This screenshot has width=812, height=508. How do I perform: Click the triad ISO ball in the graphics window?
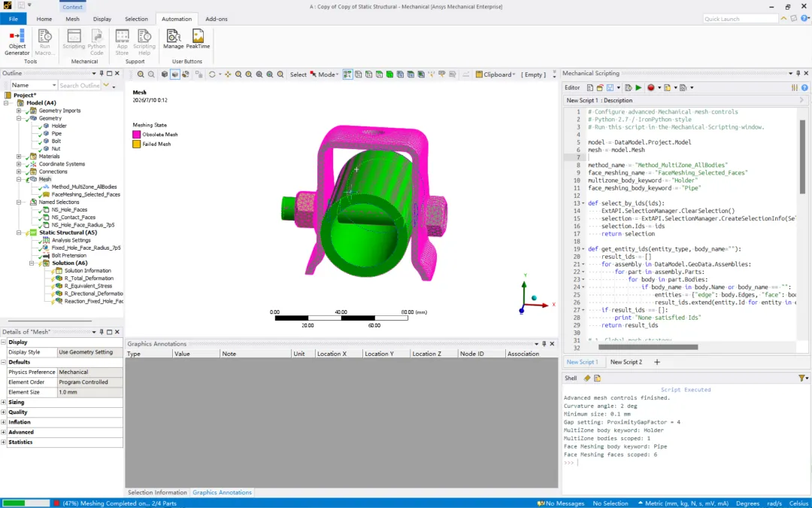(x=534, y=297)
